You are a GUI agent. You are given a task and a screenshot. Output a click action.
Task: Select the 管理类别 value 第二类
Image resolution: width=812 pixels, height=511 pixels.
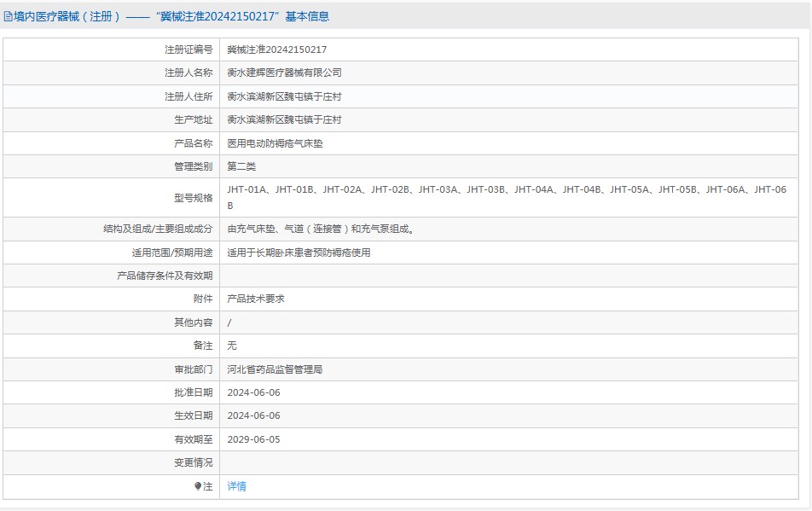click(241, 166)
